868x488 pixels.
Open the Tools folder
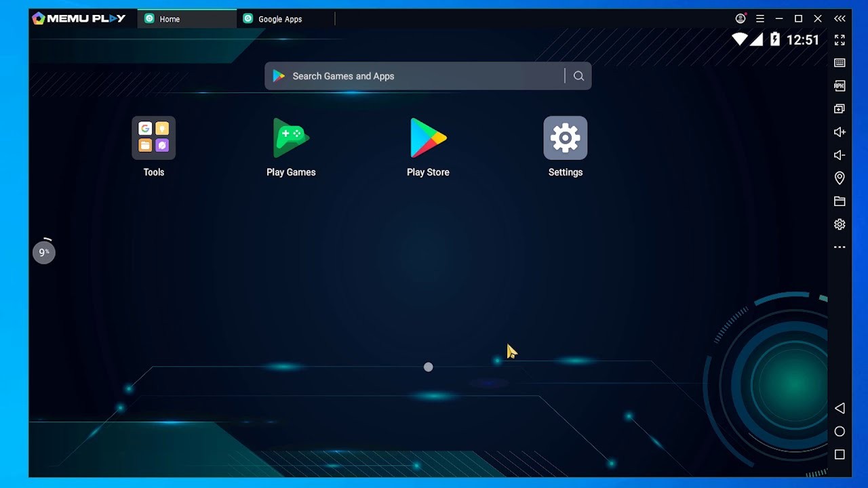pyautogui.click(x=154, y=138)
